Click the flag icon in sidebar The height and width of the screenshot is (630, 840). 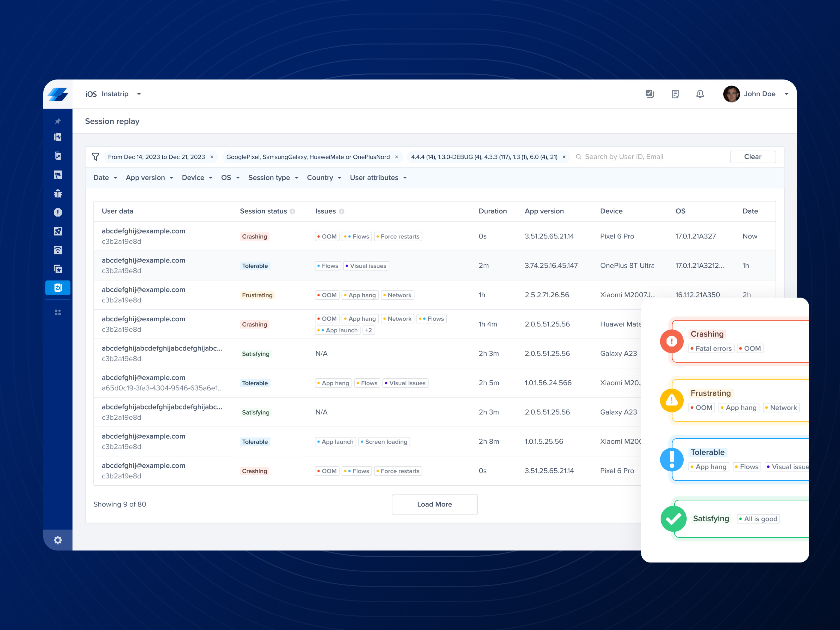[x=58, y=175]
